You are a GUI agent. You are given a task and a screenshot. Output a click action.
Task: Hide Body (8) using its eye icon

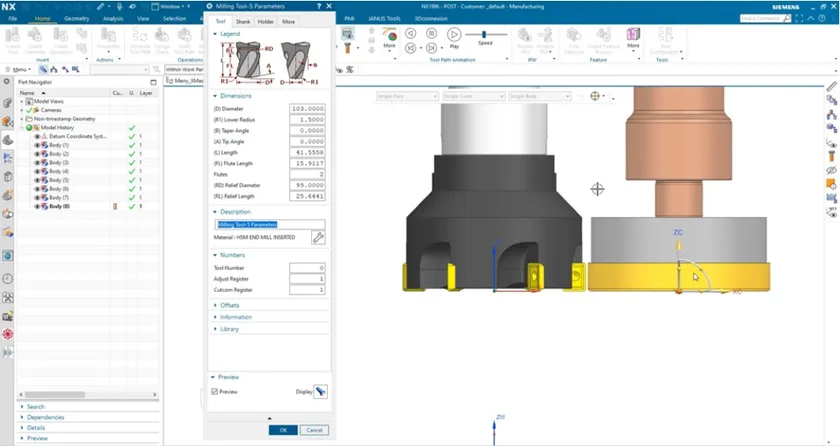pyautogui.click(x=38, y=206)
